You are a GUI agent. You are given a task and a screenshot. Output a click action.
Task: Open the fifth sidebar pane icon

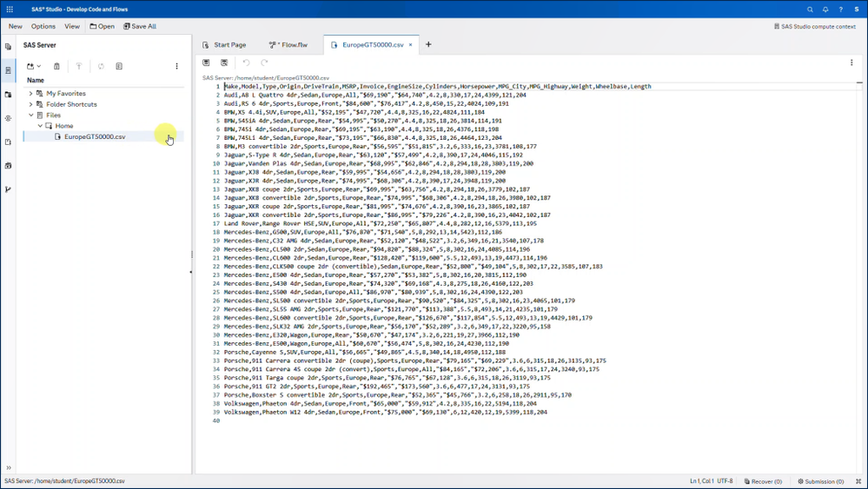(8, 142)
